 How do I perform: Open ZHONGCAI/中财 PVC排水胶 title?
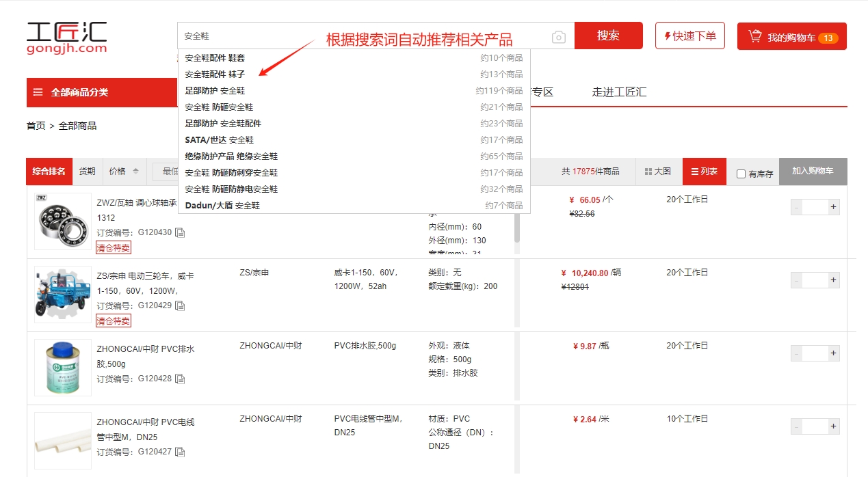pyautogui.click(x=145, y=356)
